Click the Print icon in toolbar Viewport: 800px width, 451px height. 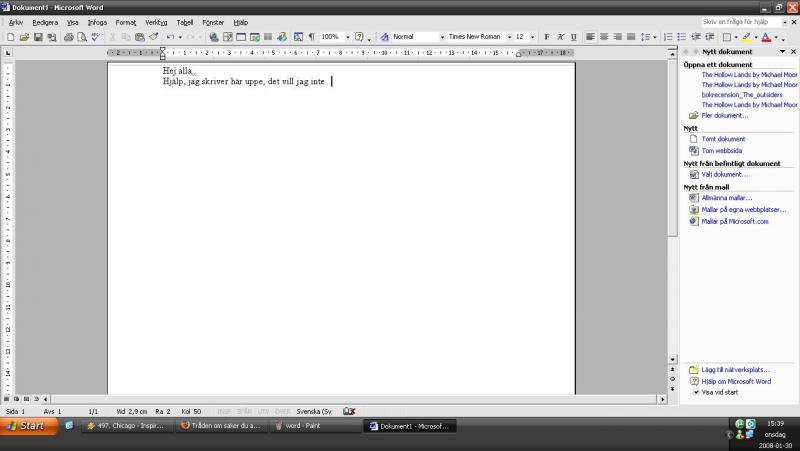(68, 37)
